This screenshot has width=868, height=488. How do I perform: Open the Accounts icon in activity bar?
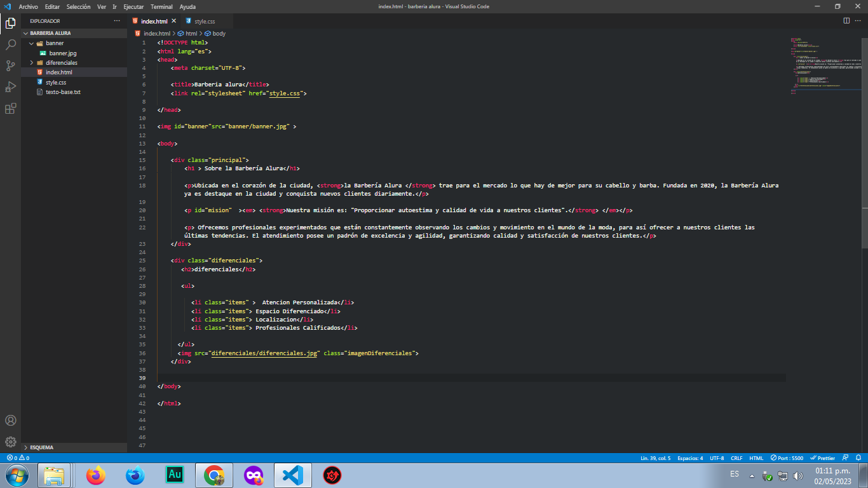(x=10, y=421)
